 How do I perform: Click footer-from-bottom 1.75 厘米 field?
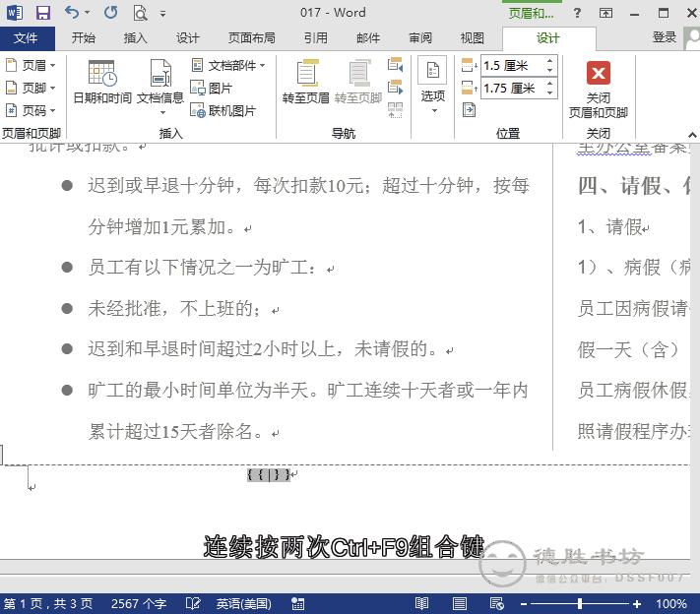point(512,88)
